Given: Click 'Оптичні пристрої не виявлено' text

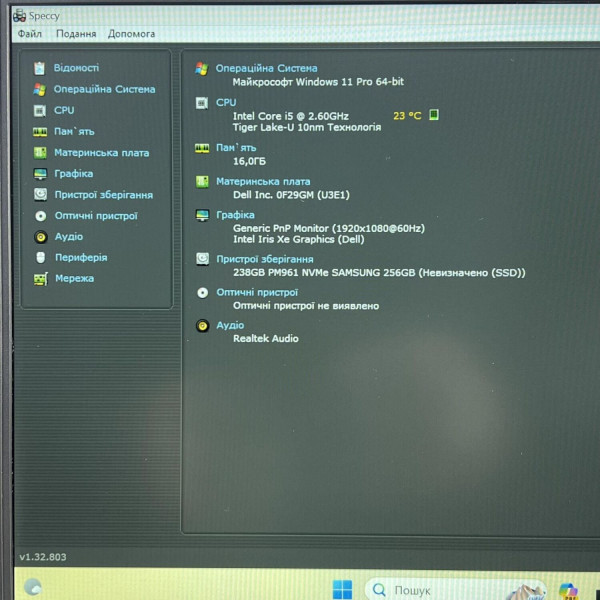Looking at the screenshot, I should tap(306, 306).
